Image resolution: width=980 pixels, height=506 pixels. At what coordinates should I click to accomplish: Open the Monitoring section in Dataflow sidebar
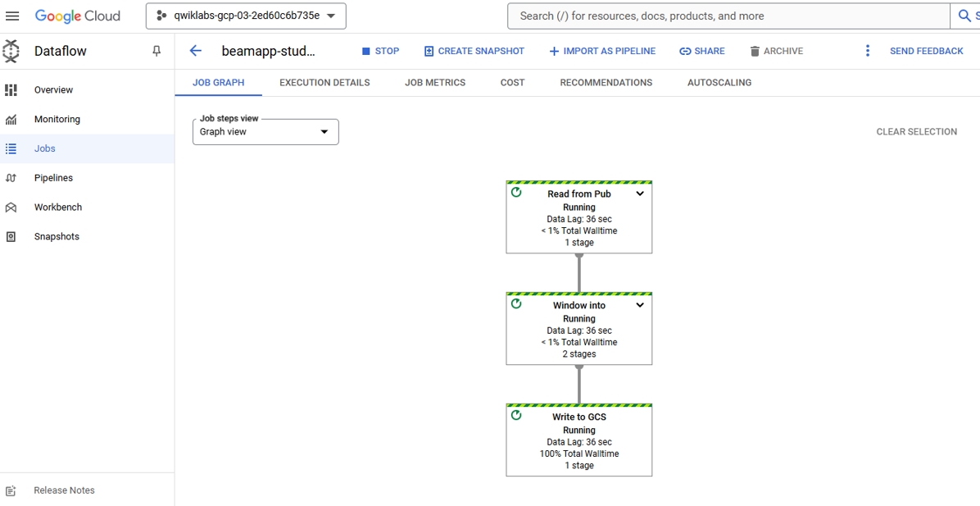pyautogui.click(x=57, y=119)
